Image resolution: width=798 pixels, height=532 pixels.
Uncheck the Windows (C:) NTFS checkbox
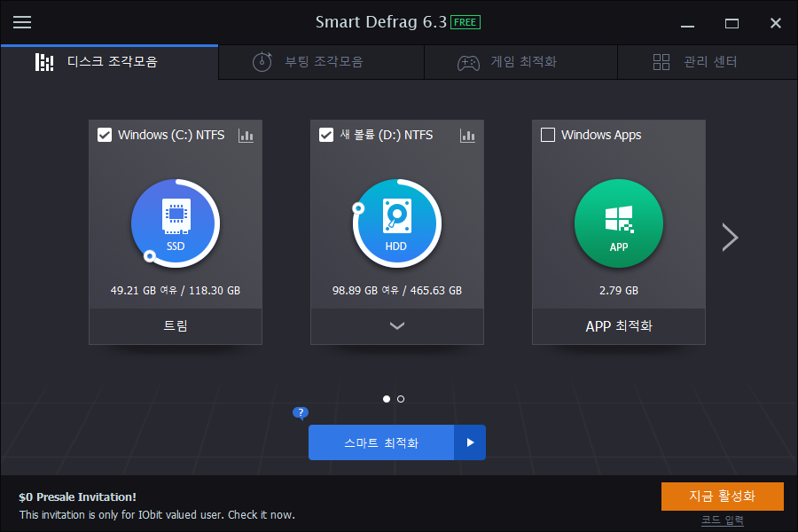[x=105, y=135]
